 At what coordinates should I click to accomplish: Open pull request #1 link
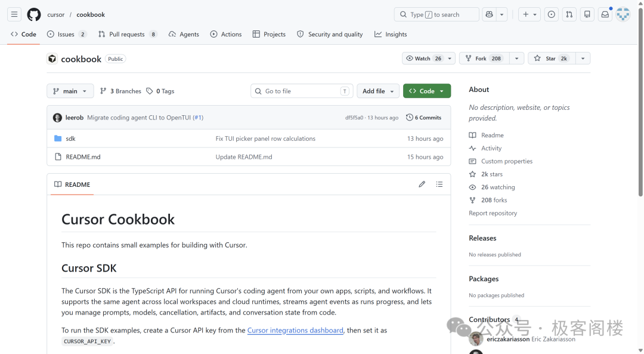coord(198,118)
